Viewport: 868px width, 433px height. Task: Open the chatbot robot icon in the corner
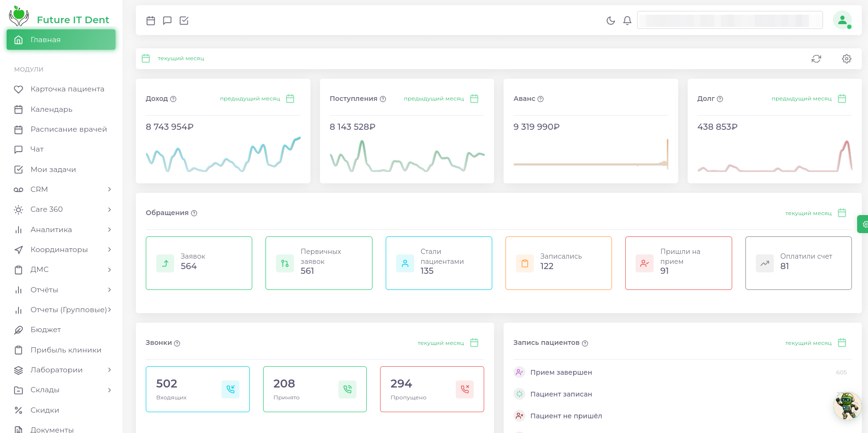(x=847, y=406)
